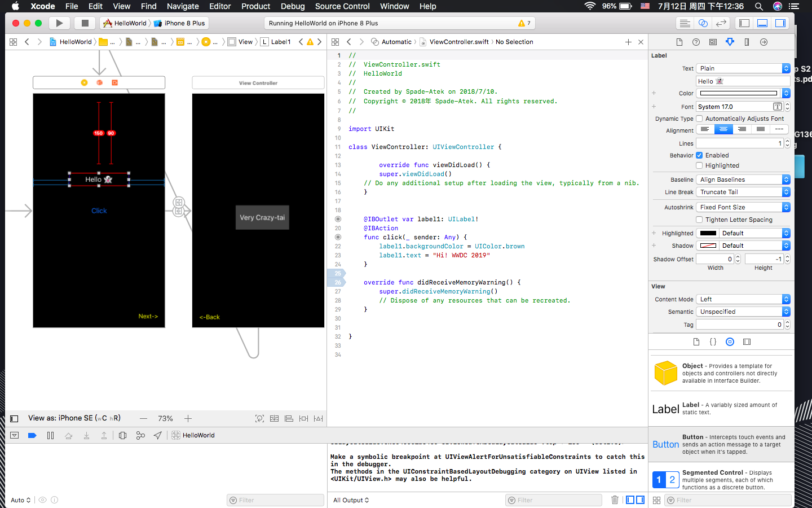Screen dimensions: 812x508
Task: Open the Debug menu
Action: (293, 6)
